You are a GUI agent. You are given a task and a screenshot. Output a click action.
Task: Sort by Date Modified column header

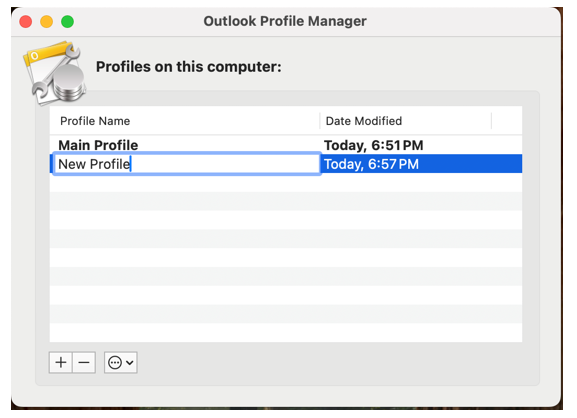(406, 121)
